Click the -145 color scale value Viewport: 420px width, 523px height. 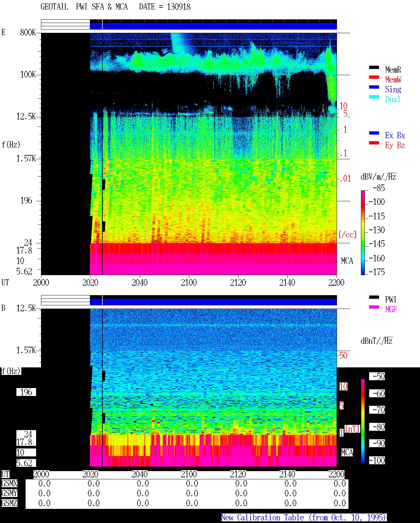[377, 244]
